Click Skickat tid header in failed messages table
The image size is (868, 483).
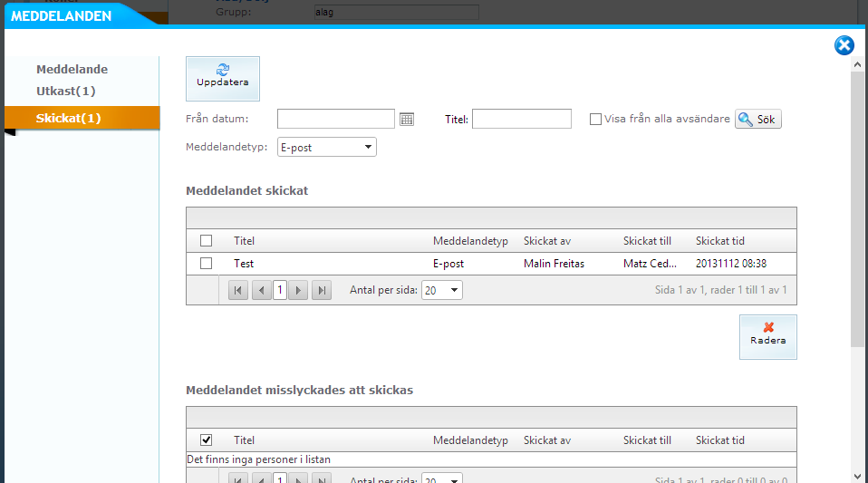tap(720, 440)
